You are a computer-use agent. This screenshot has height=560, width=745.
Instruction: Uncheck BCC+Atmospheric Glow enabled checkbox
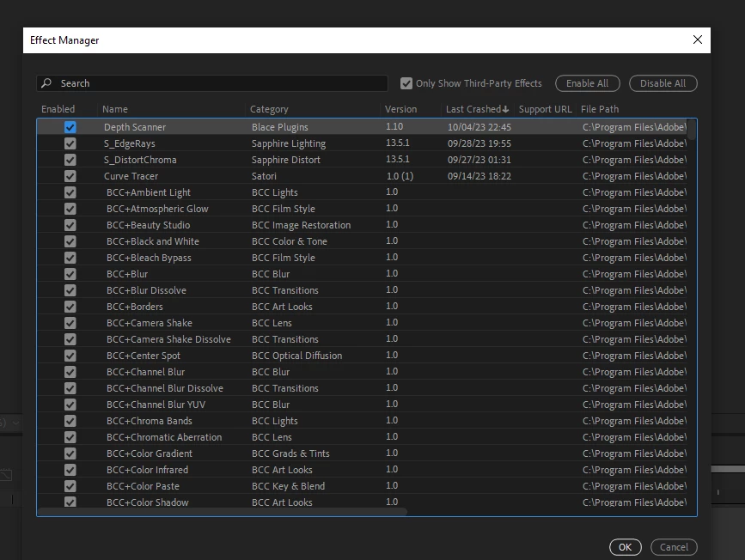[70, 209]
